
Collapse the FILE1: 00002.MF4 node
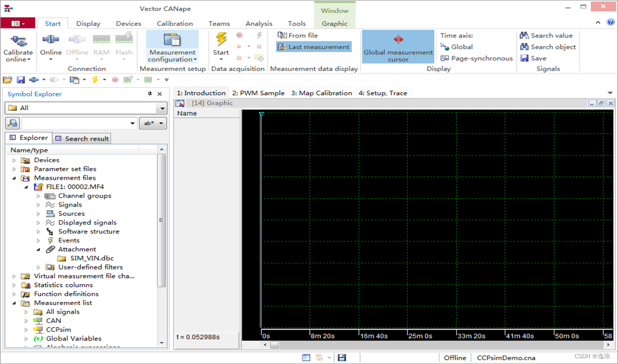click(27, 187)
